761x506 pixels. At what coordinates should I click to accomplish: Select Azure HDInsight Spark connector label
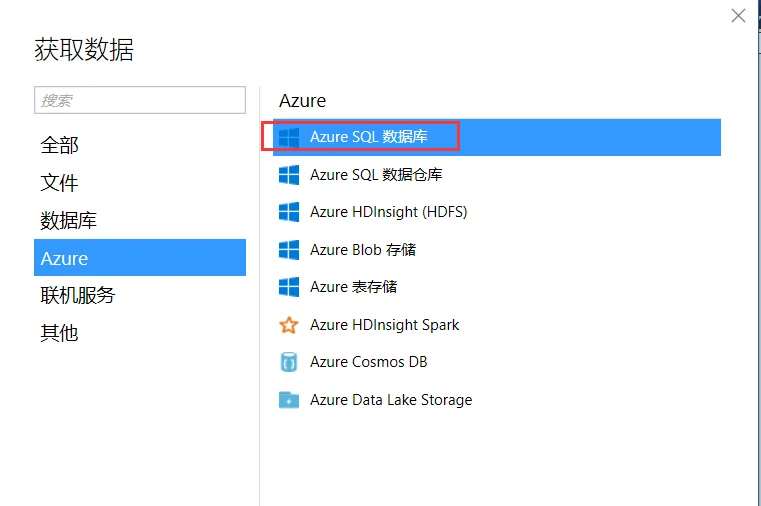click(x=384, y=325)
